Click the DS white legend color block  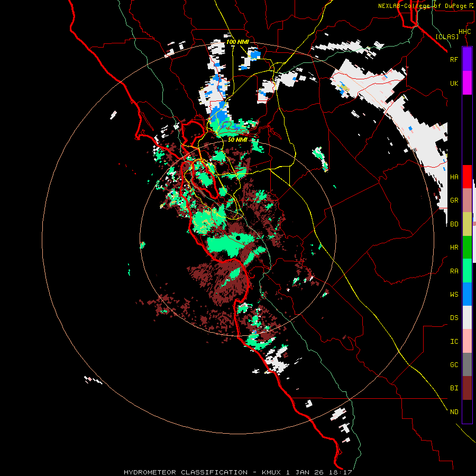pos(467,317)
